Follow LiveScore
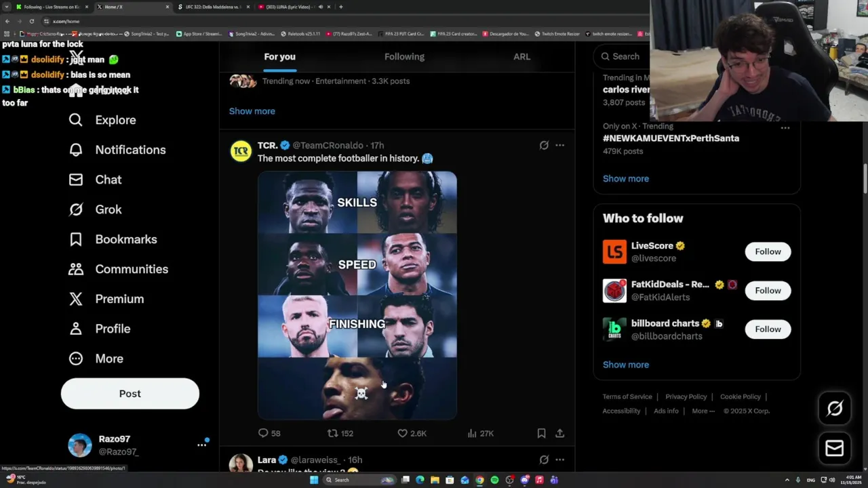Image resolution: width=868 pixels, height=488 pixels. [768, 251]
